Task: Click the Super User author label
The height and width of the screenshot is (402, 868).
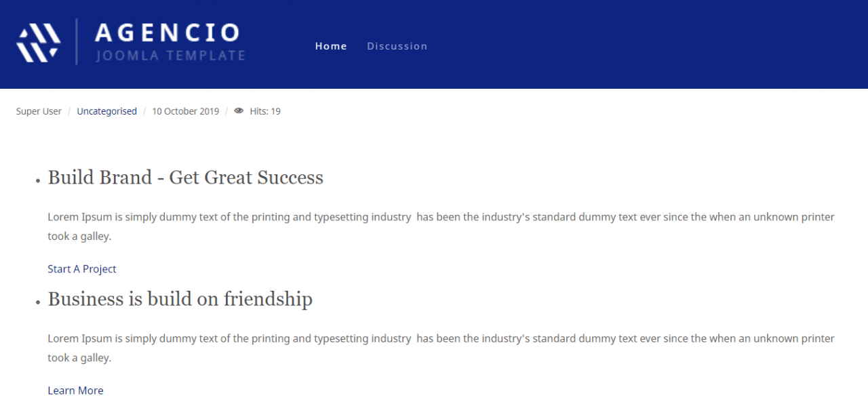Action: click(39, 111)
